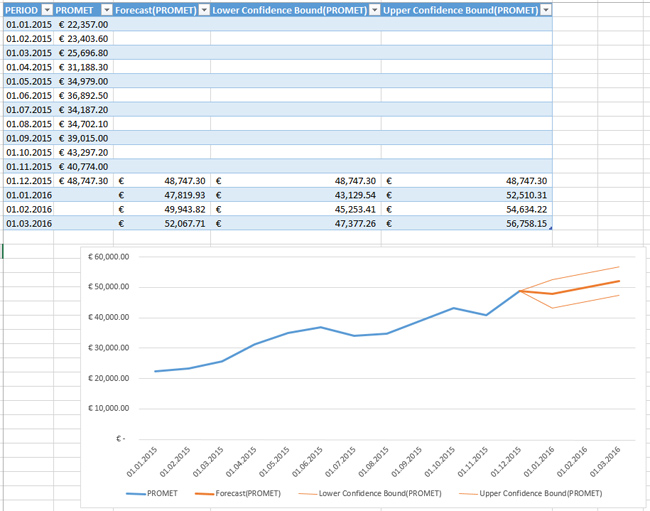Select the PROMET cell € 40,774.00
This screenshot has height=511, width=650.
tap(83, 166)
